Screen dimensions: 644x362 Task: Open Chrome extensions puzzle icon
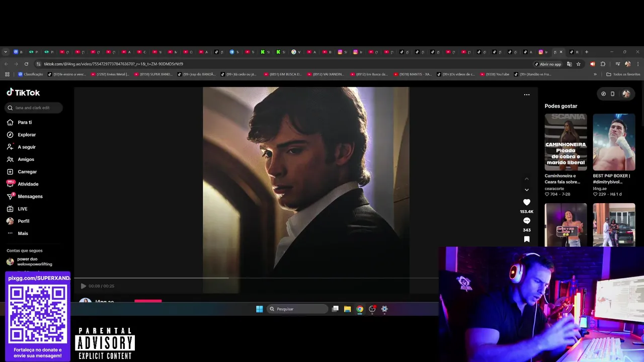point(603,64)
